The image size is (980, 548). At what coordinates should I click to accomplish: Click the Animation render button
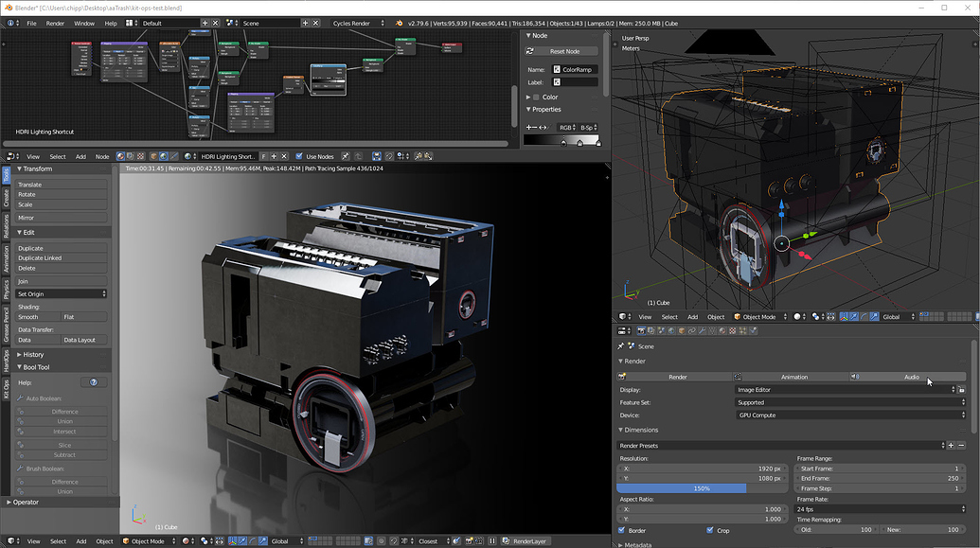pyautogui.click(x=795, y=377)
